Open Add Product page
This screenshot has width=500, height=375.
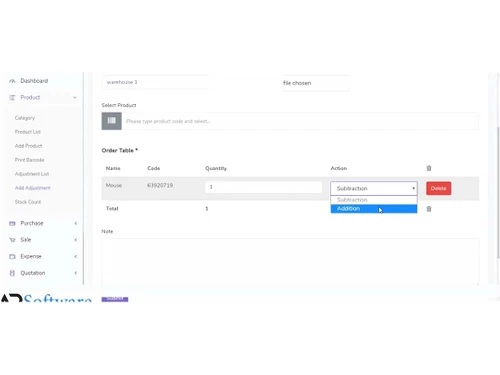[x=28, y=146]
